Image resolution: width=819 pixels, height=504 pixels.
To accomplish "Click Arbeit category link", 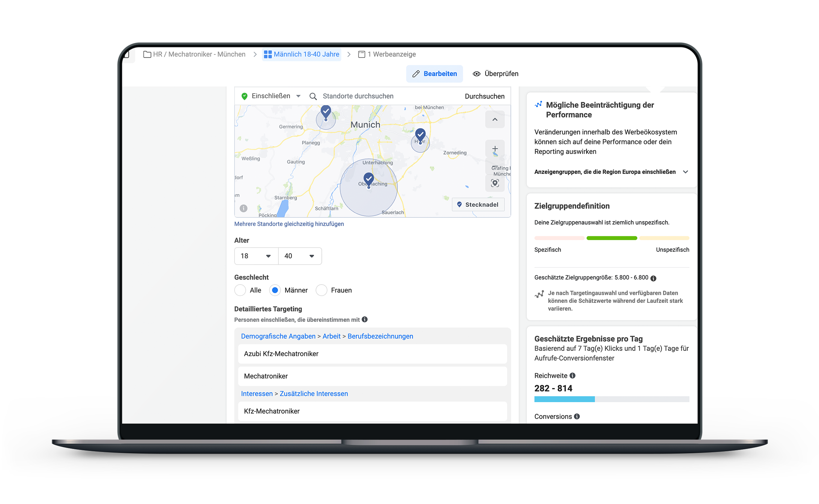I will 331,336.
